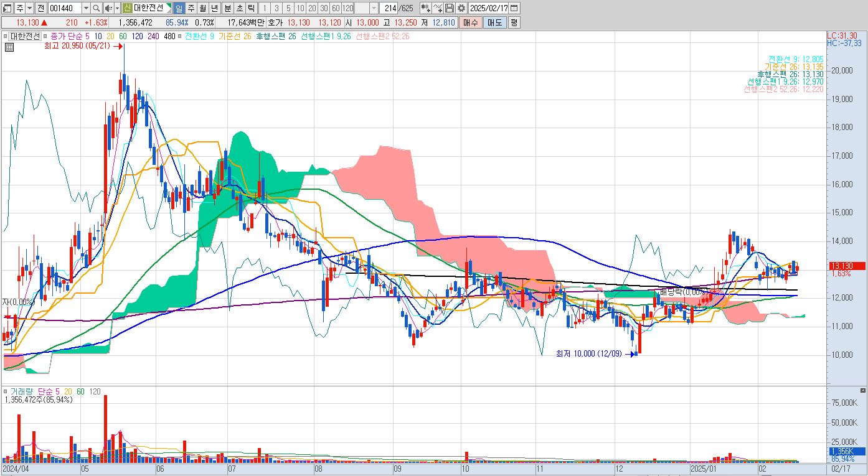Click the date field 2025/02/17
868x476 pixels.
pyautogui.click(x=489, y=8)
